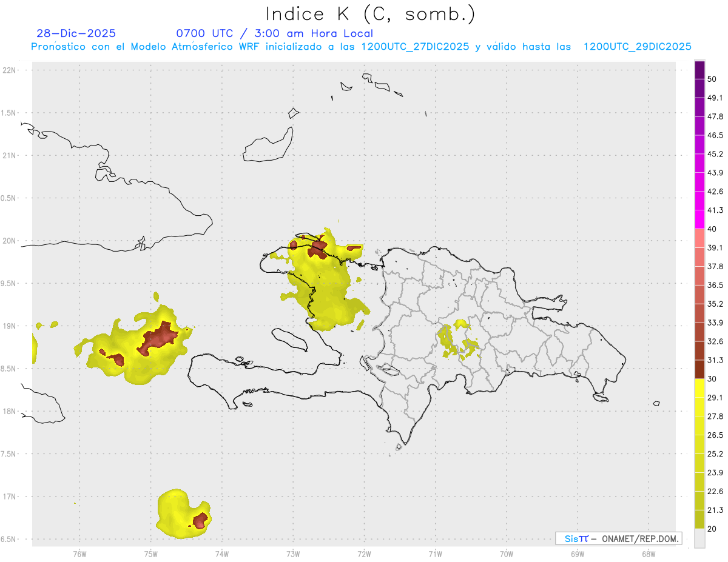This screenshot has height=562, width=728.
Task: Click the colorbar value "43.9"
Action: pyautogui.click(x=715, y=173)
